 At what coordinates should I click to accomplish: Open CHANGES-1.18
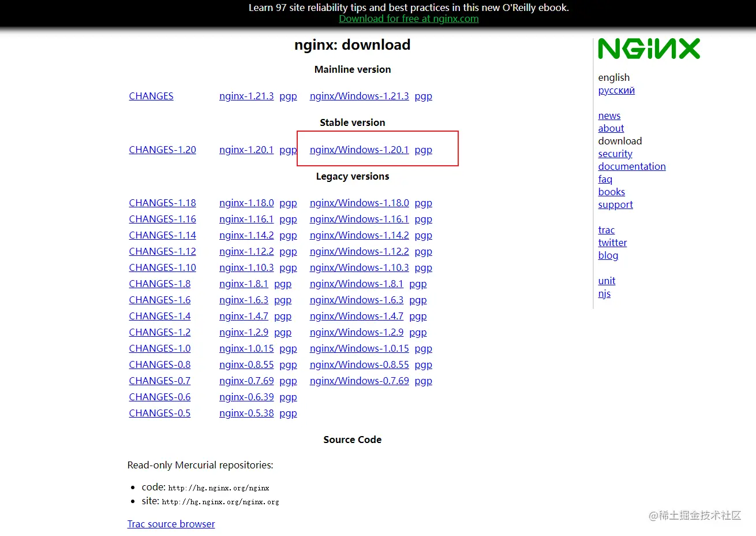tap(162, 203)
